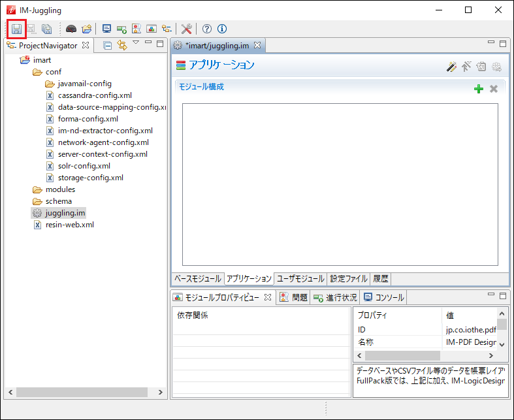Collapse all items in ProjectNavigator
Screen dimensions: 514x420
[108, 45]
